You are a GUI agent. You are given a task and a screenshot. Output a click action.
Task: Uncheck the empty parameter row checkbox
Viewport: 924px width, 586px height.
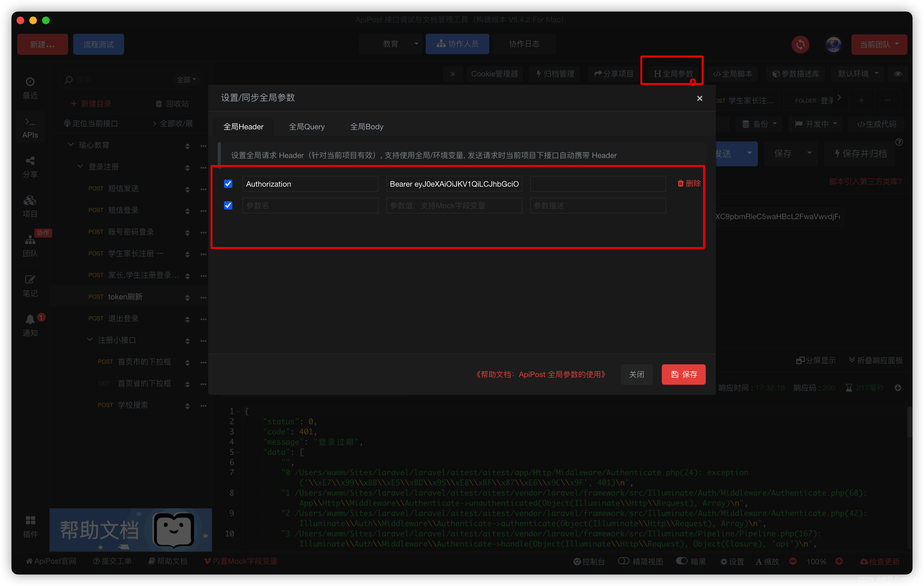[x=228, y=205]
